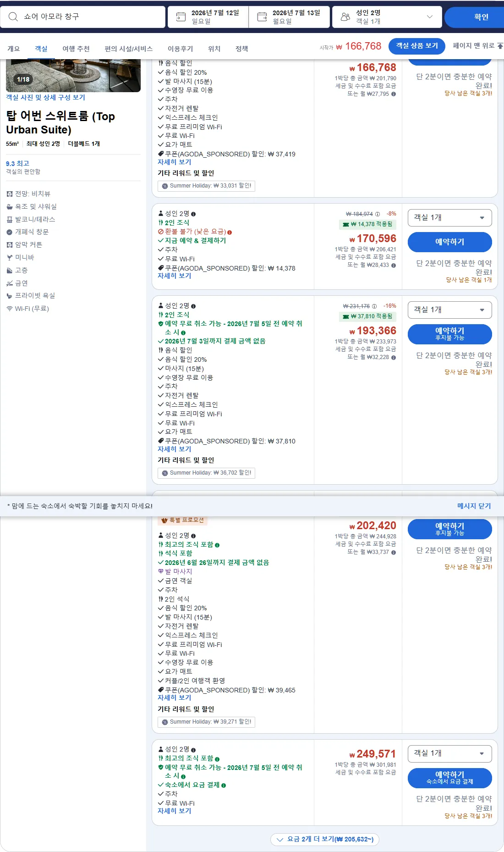The image size is (504, 852).
Task: Click the up-arrow icon next to 페이지 맨 위로
Action: [500, 46]
